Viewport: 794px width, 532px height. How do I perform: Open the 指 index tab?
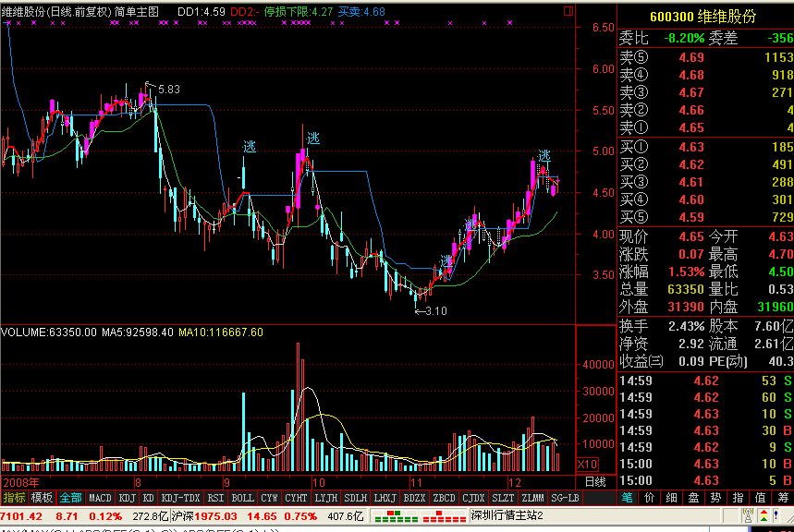click(738, 498)
